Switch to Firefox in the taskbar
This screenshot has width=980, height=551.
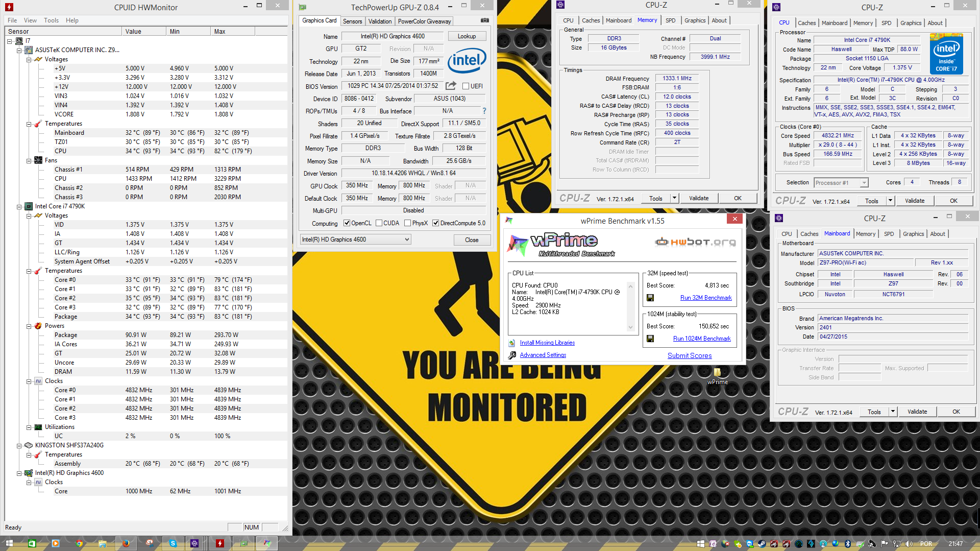126,543
